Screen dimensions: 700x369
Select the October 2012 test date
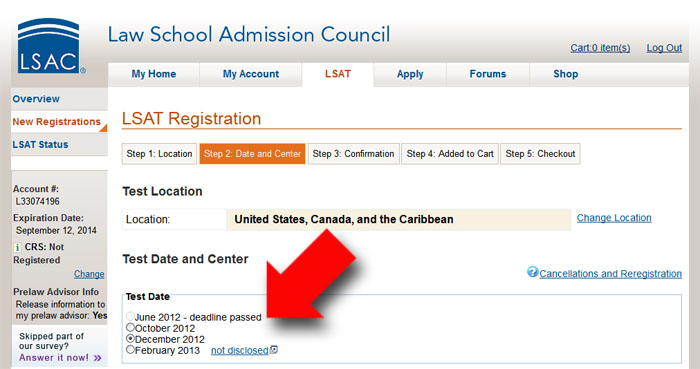tap(130, 328)
